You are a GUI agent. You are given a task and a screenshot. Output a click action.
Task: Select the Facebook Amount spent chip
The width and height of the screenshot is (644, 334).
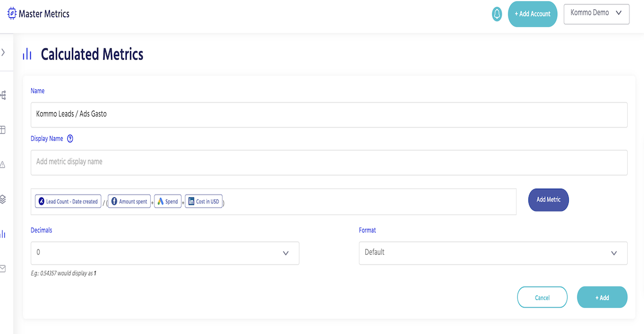click(x=129, y=202)
